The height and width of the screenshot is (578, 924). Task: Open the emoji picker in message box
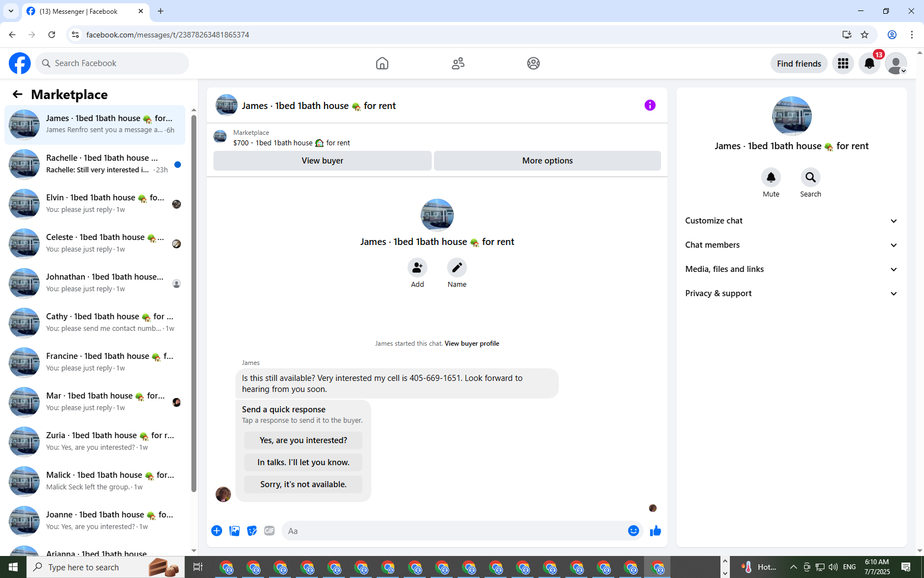634,531
